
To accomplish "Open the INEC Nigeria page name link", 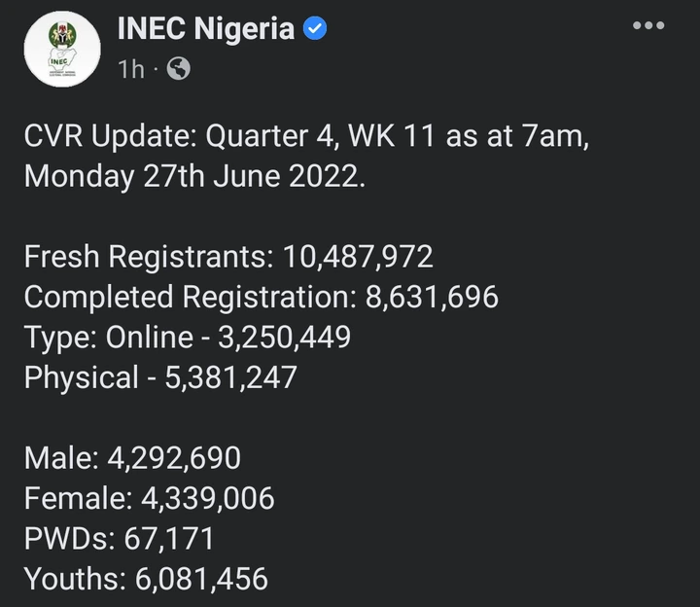I will 206,29.
